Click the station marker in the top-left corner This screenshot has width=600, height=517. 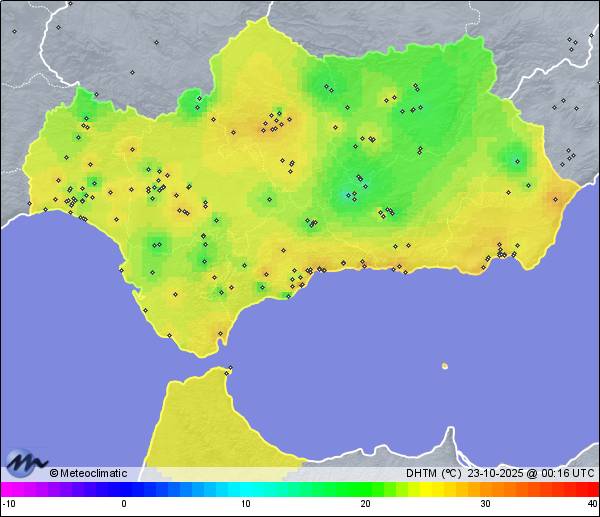(14, 31)
